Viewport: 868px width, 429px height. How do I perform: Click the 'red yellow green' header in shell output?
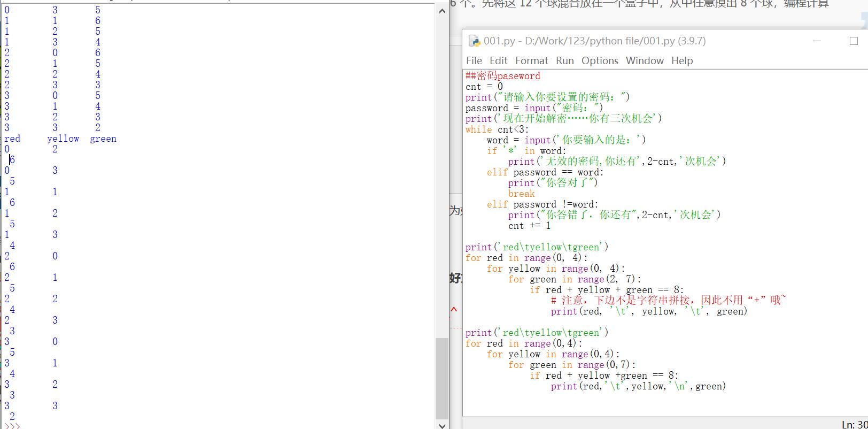point(60,139)
